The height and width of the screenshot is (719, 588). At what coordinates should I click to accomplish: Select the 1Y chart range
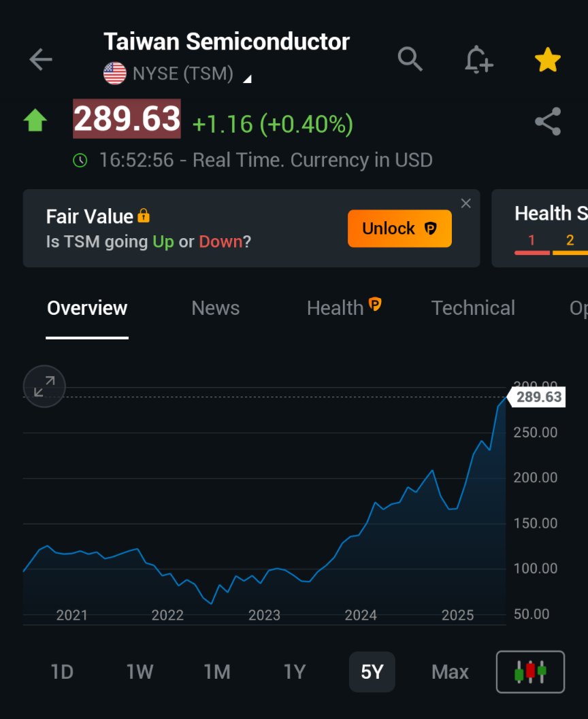(x=295, y=672)
